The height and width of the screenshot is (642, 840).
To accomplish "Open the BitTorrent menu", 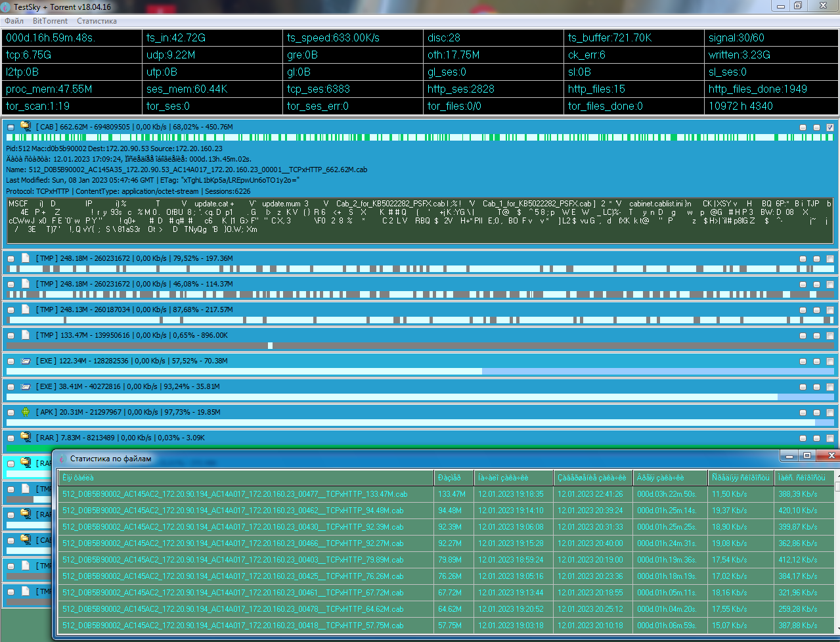I will (x=50, y=21).
